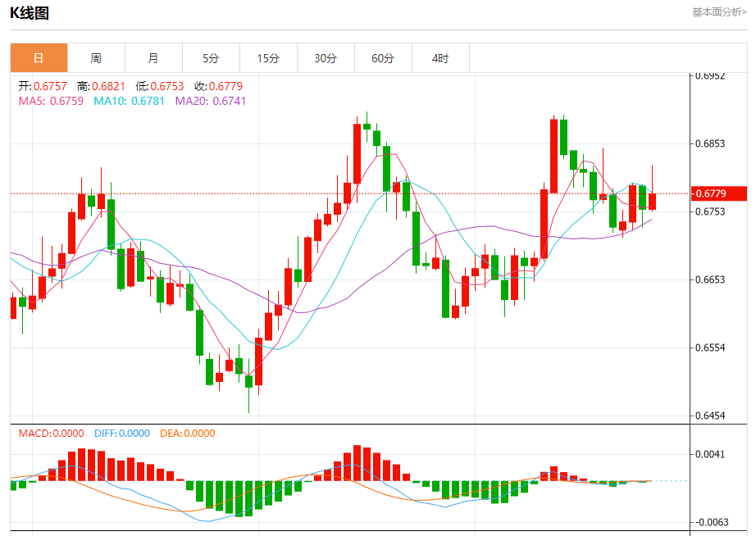Click the MA5: 0.6759 indicator label
Screen dimensions: 756x536
point(51,101)
